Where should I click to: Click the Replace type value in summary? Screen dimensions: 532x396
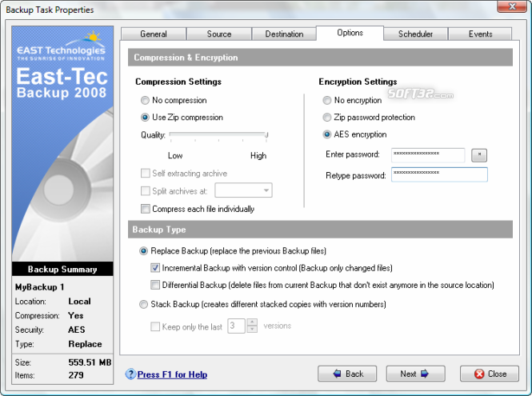pos(85,344)
